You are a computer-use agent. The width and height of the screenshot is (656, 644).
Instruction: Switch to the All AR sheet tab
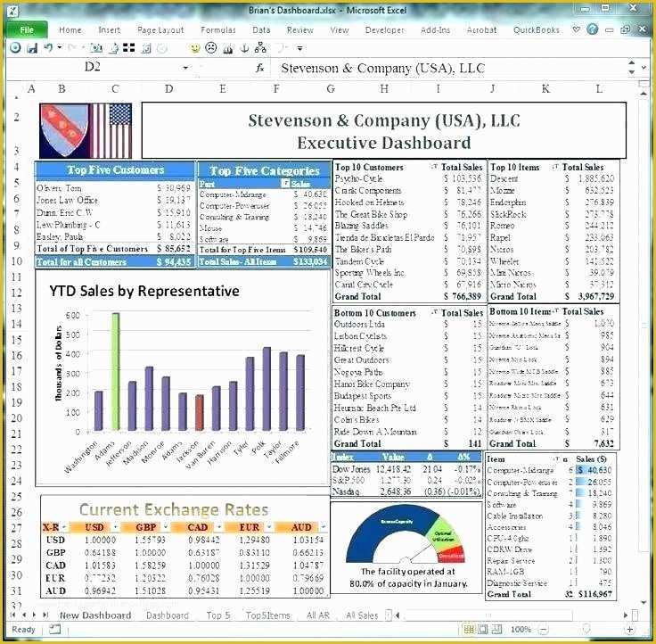click(318, 615)
